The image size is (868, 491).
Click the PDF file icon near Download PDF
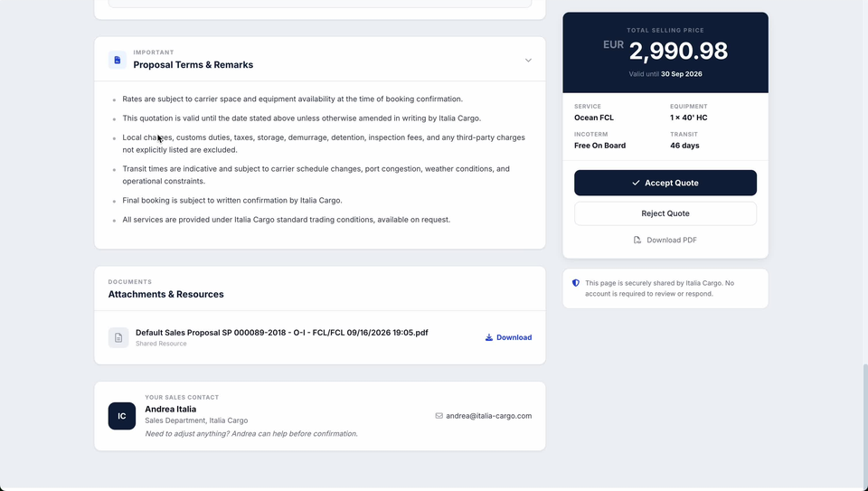[x=637, y=240]
